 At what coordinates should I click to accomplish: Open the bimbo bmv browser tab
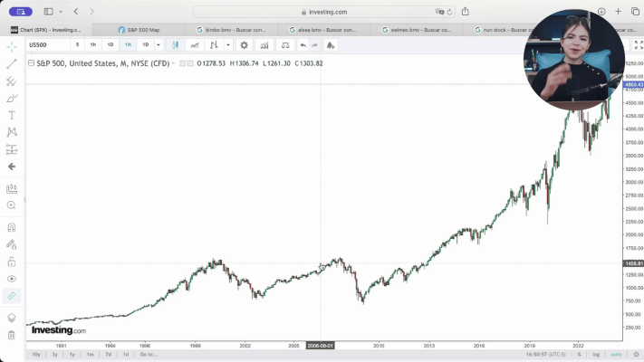(231, 29)
